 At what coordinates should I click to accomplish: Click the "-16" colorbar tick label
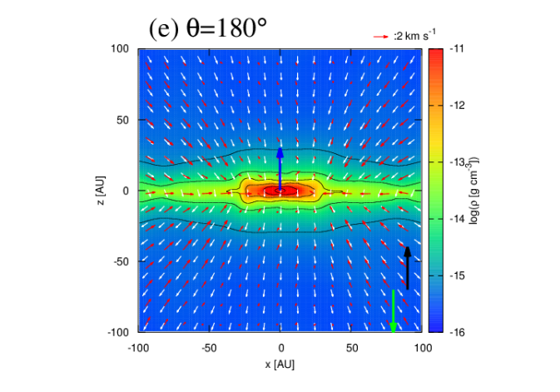click(458, 333)
